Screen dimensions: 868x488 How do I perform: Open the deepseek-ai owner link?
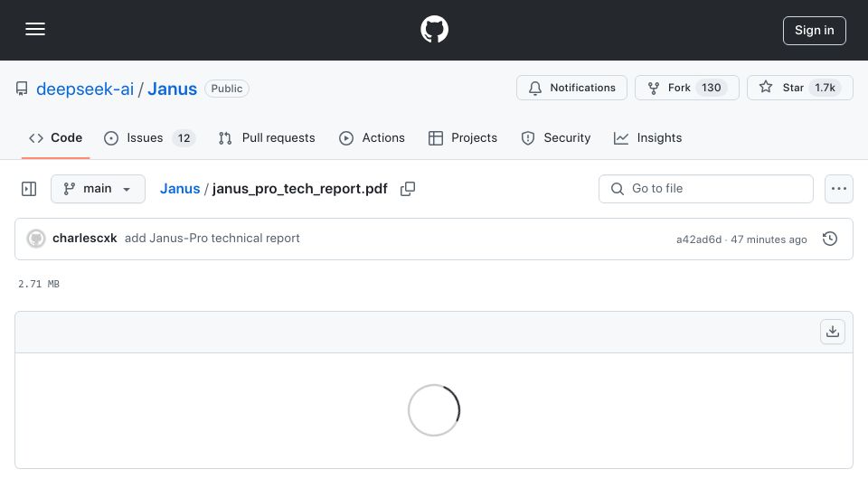pos(85,89)
